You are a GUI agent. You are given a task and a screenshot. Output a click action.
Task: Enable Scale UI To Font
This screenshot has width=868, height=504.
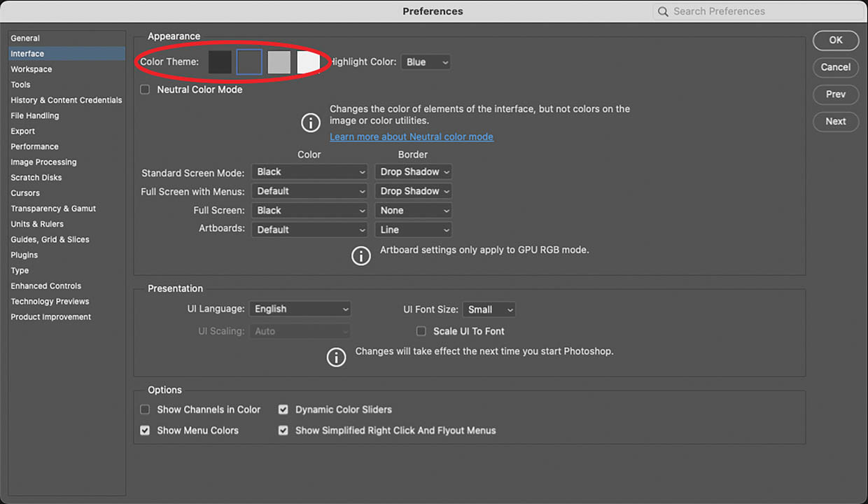(x=421, y=331)
